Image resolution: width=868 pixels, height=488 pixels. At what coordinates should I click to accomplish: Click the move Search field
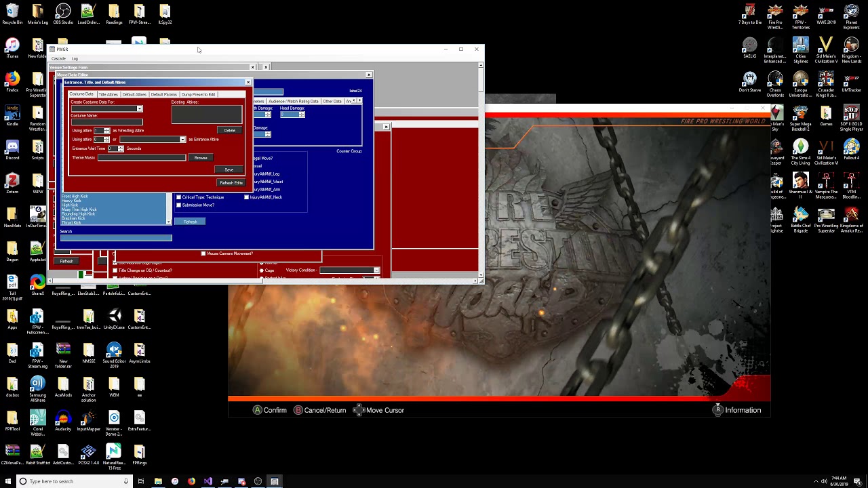point(116,238)
